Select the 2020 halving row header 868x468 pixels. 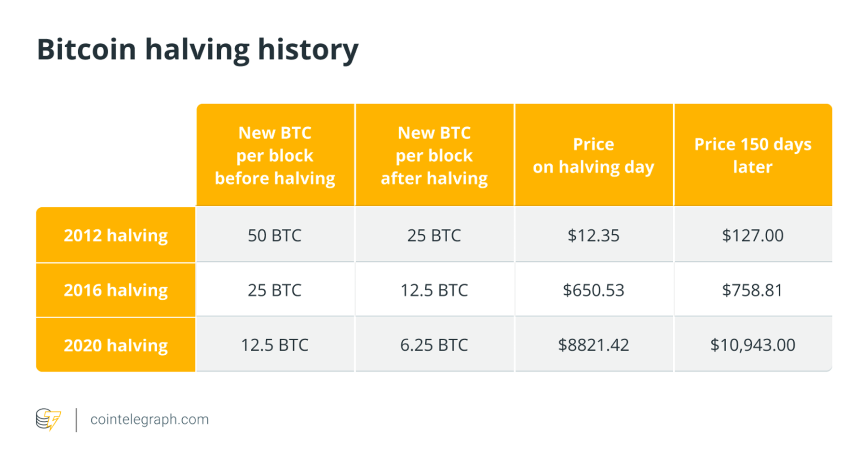(116, 345)
